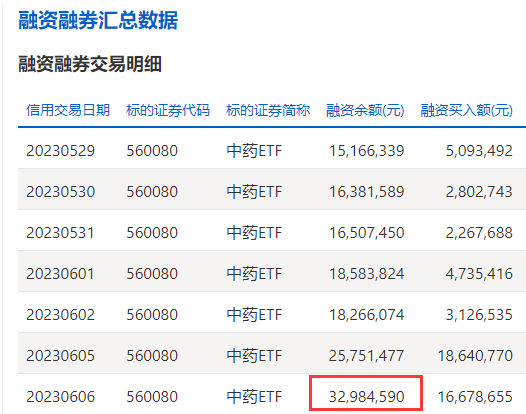Sort by 信用交易日期 column header
Screen dimensions: 526x414
68,110
